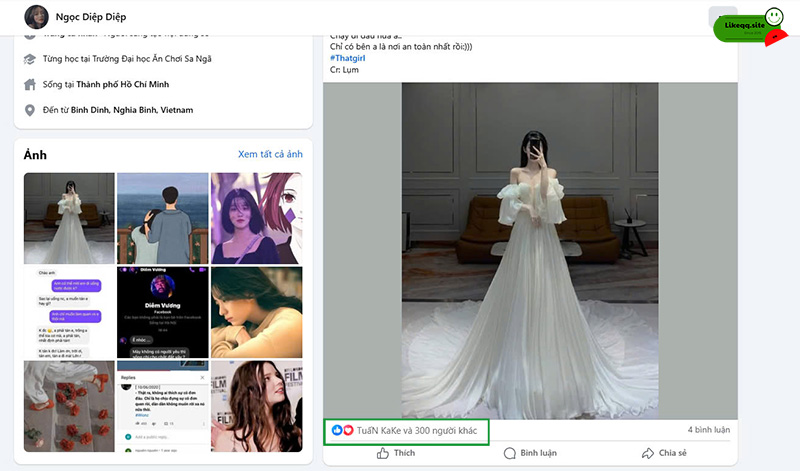The image size is (800, 471).
Task: Open girl resting on arm painting thumbnail
Action: point(257,312)
